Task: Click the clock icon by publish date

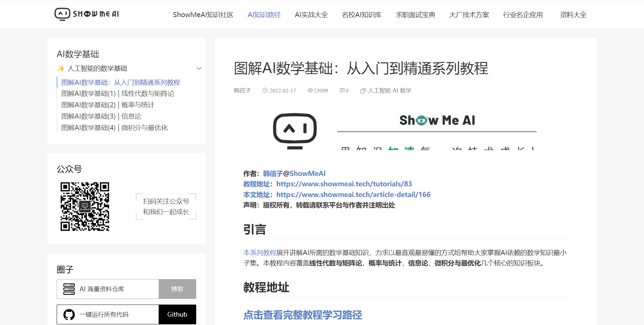Action: point(265,90)
